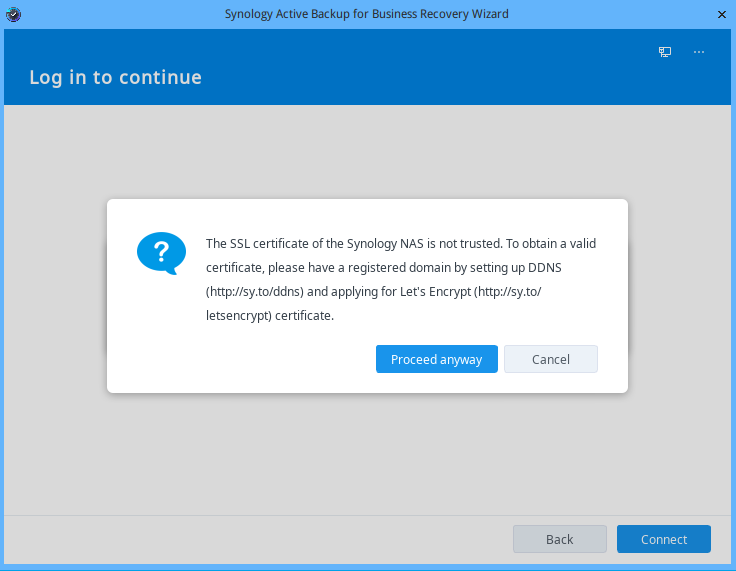Click empty space left of Proceed anyway
Viewport: 736px width, 571px height.
[250, 359]
